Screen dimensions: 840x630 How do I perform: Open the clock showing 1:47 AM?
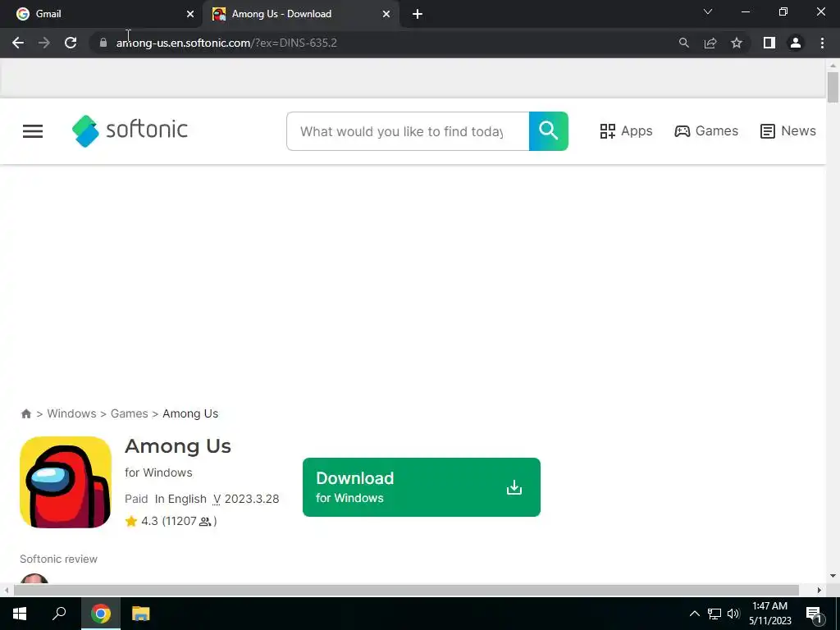click(769, 614)
